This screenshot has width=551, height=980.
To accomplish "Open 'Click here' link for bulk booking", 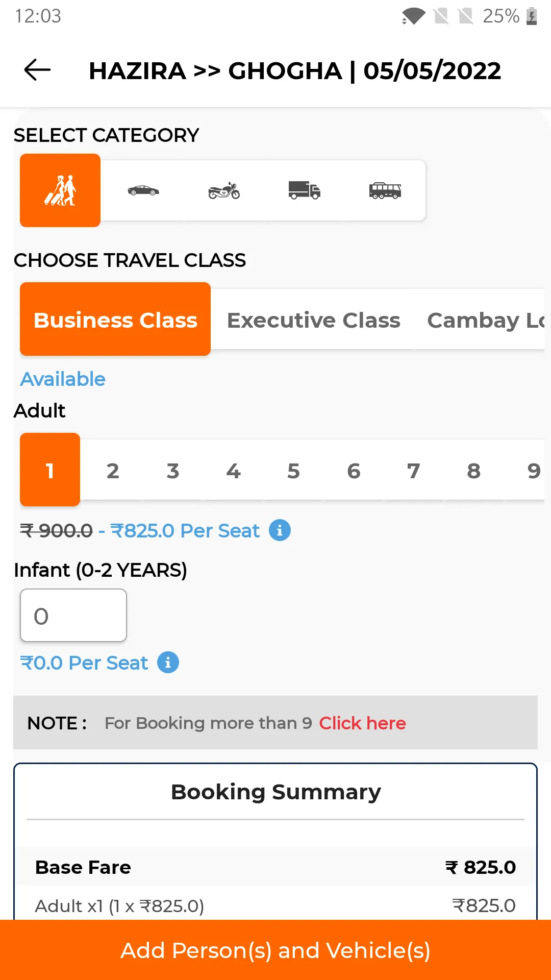I will point(362,723).
